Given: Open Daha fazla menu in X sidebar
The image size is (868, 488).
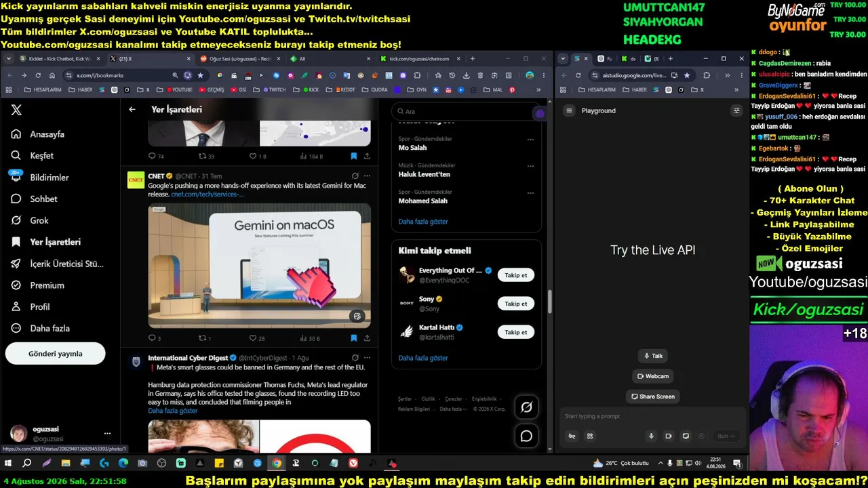Looking at the screenshot, I should (x=41, y=328).
